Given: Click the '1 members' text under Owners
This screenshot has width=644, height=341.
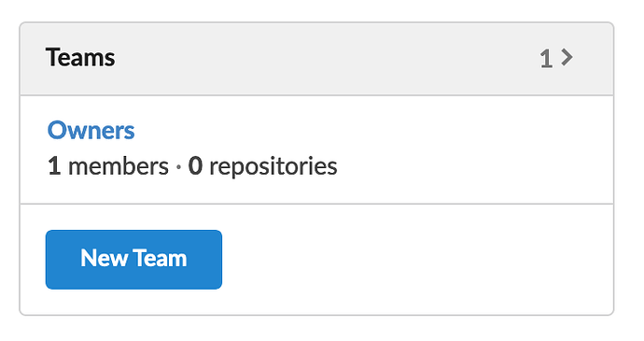Looking at the screenshot, I should (108, 166).
